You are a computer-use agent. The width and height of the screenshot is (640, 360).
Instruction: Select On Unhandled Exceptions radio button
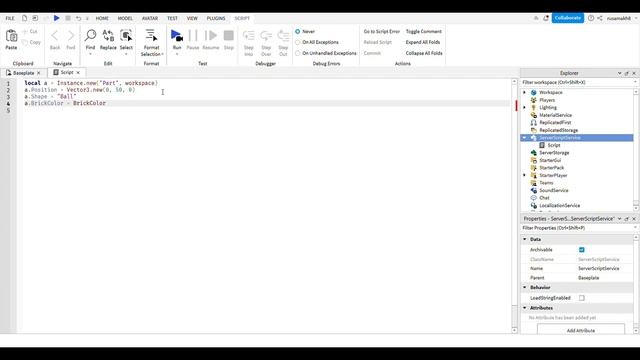click(298, 53)
